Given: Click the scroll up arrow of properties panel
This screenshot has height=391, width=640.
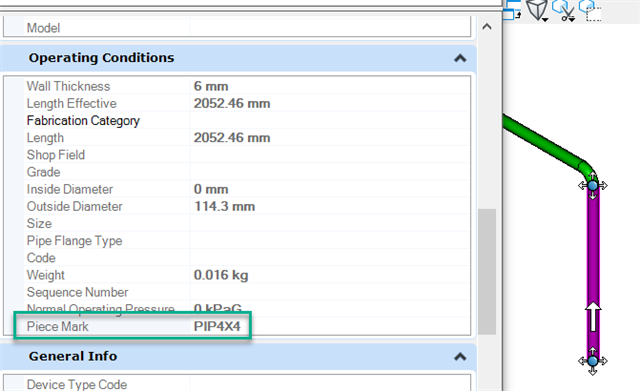Looking at the screenshot, I should (x=487, y=27).
